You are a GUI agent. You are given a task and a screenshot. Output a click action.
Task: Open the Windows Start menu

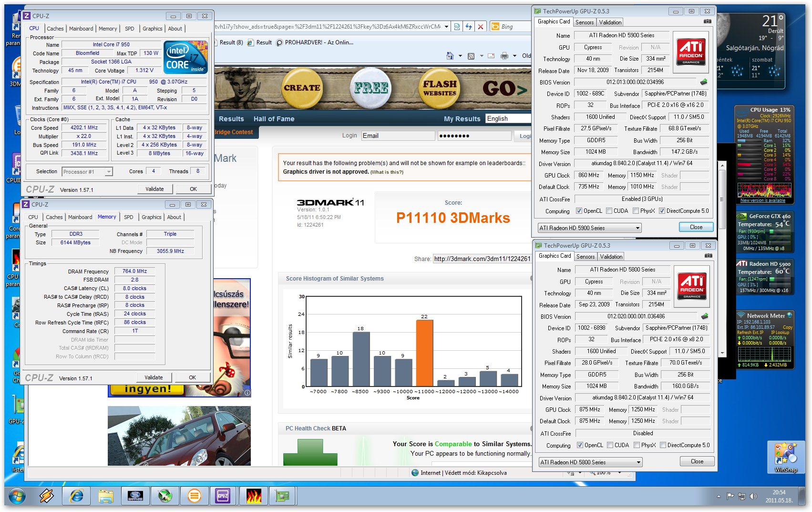click(17, 496)
